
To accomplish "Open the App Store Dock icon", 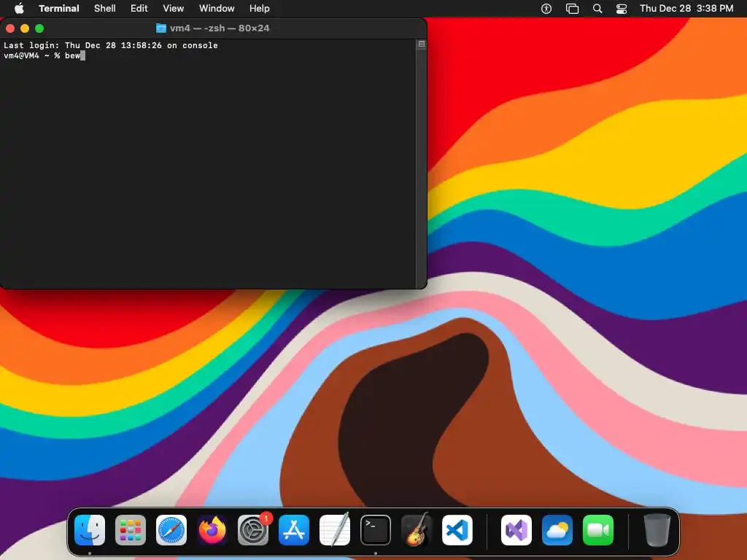I will (294, 530).
